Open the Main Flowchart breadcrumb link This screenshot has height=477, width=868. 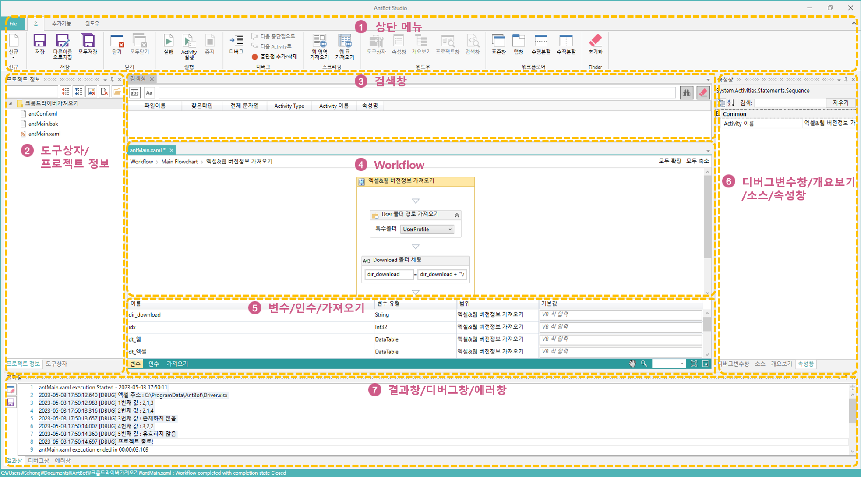(x=179, y=161)
